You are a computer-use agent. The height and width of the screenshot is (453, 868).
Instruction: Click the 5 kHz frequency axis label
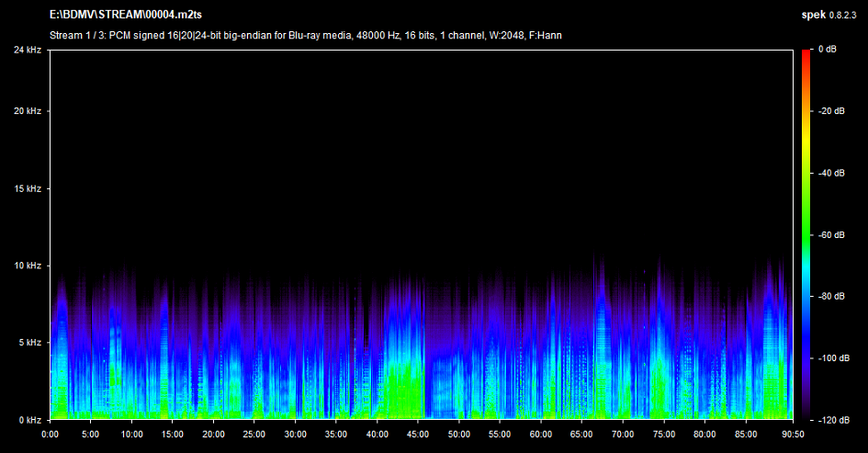[27, 343]
